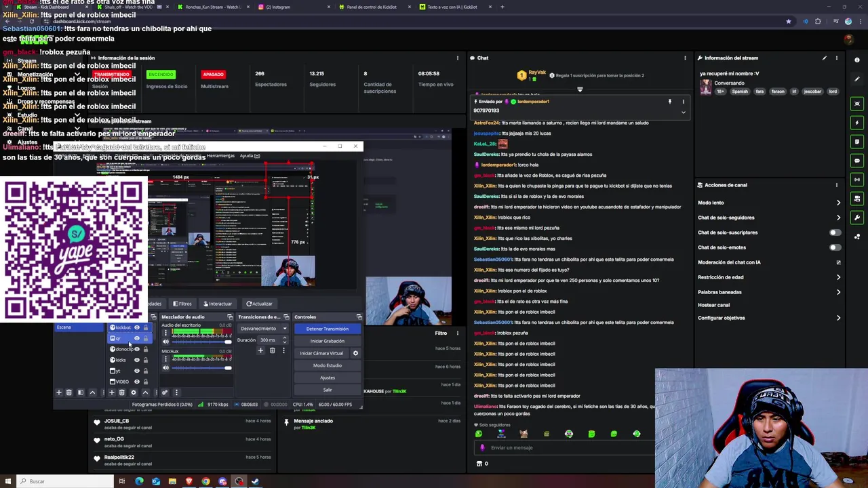This screenshot has width=868, height=488.
Task: Edit stream information with pencil icon
Action: (825, 58)
